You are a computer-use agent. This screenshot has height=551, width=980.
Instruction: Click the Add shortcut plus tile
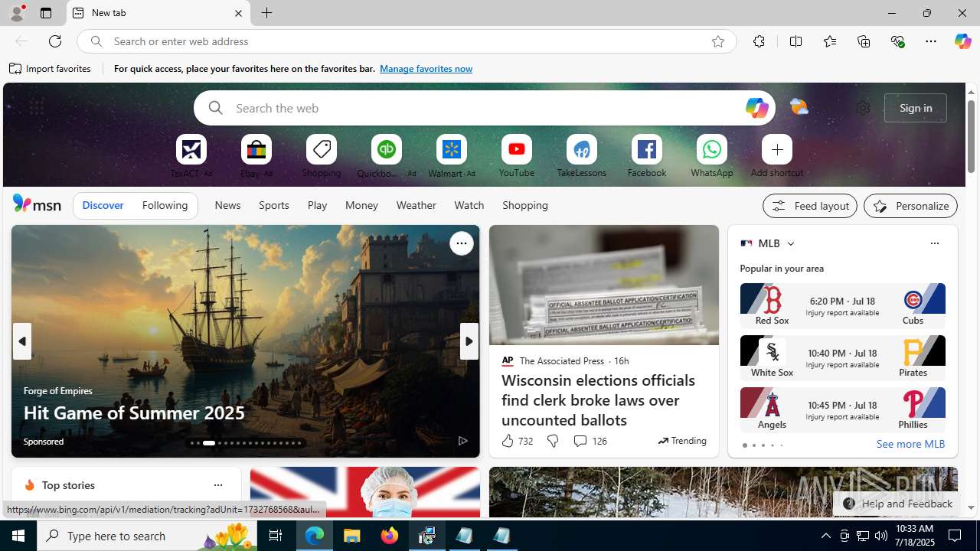777,150
